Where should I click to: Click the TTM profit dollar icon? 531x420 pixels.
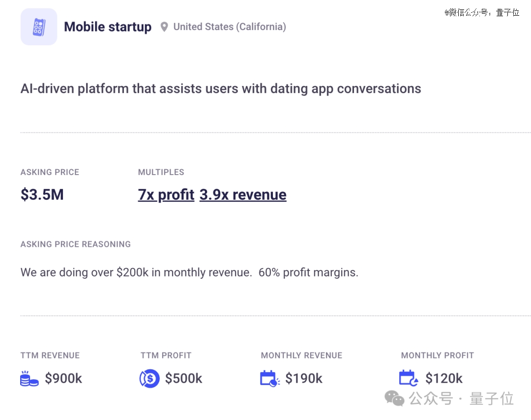[x=149, y=378]
